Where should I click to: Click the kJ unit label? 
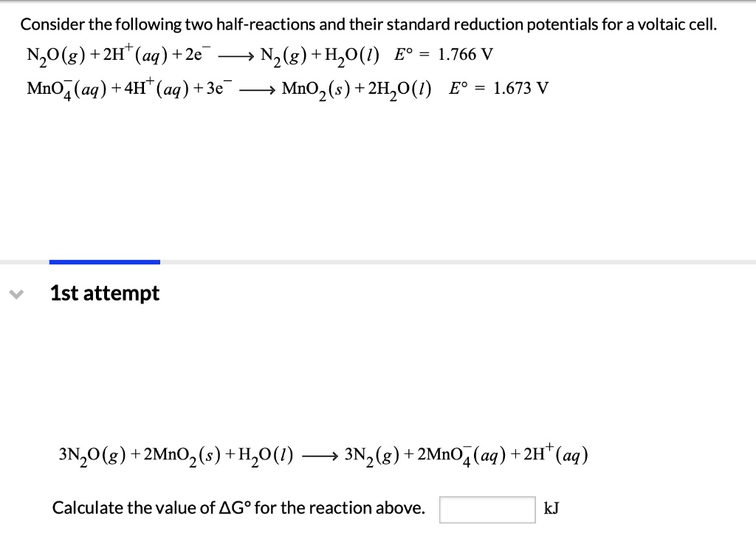tap(550, 509)
